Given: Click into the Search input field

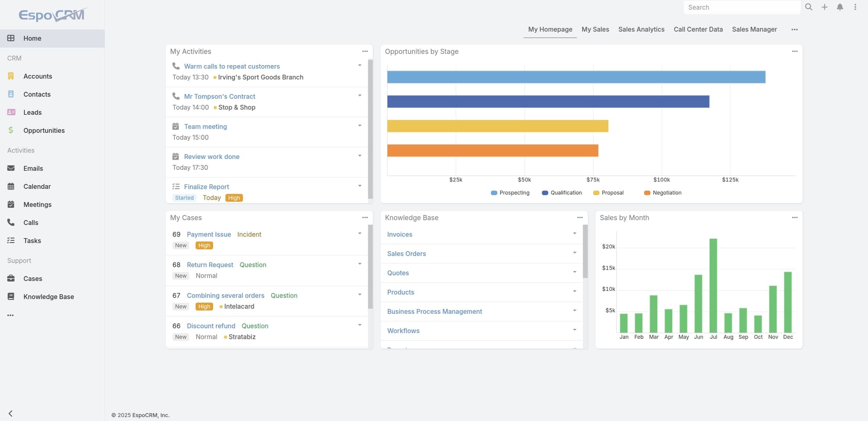Looking at the screenshot, I should click(x=742, y=7).
